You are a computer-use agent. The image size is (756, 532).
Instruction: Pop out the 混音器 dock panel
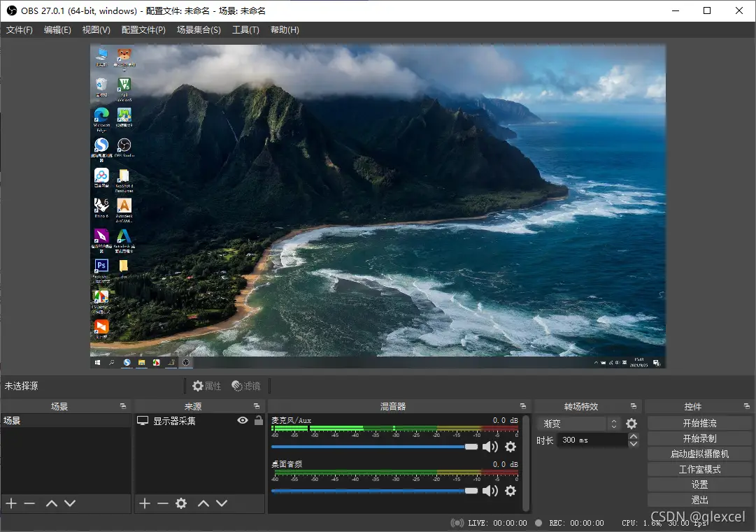[x=522, y=406]
